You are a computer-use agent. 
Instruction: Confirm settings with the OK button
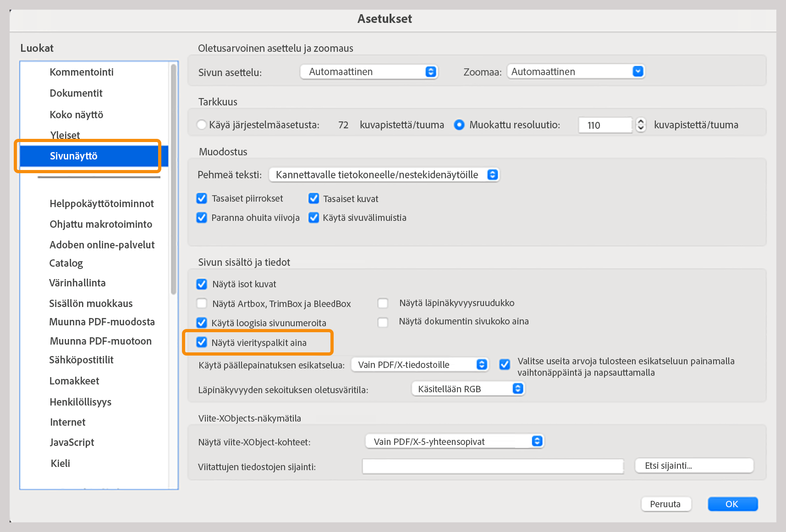coord(732,504)
